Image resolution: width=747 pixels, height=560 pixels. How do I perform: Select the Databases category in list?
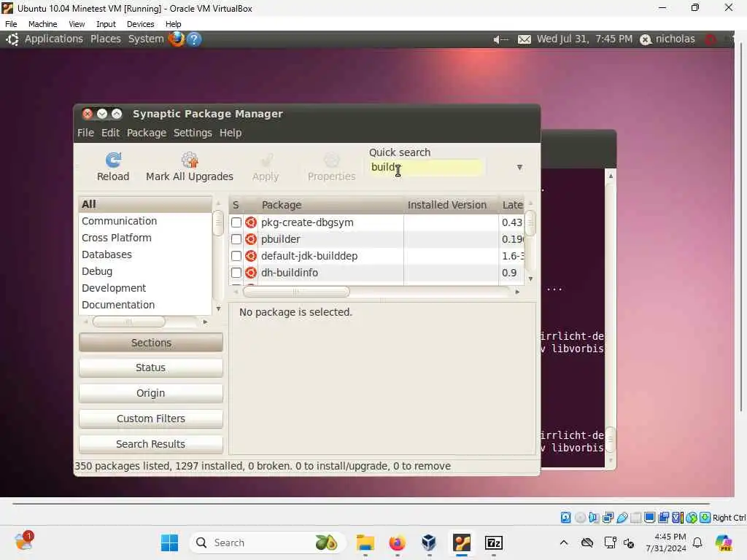(145, 254)
